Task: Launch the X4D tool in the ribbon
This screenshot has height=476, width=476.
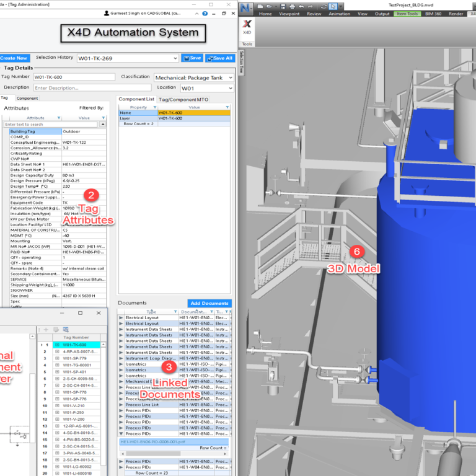Action: pyautogui.click(x=247, y=27)
